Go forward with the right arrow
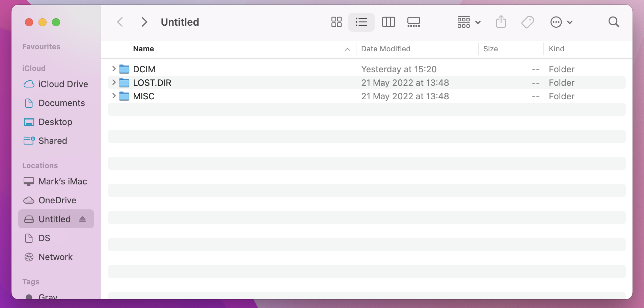This screenshot has height=308, width=644. tap(144, 22)
